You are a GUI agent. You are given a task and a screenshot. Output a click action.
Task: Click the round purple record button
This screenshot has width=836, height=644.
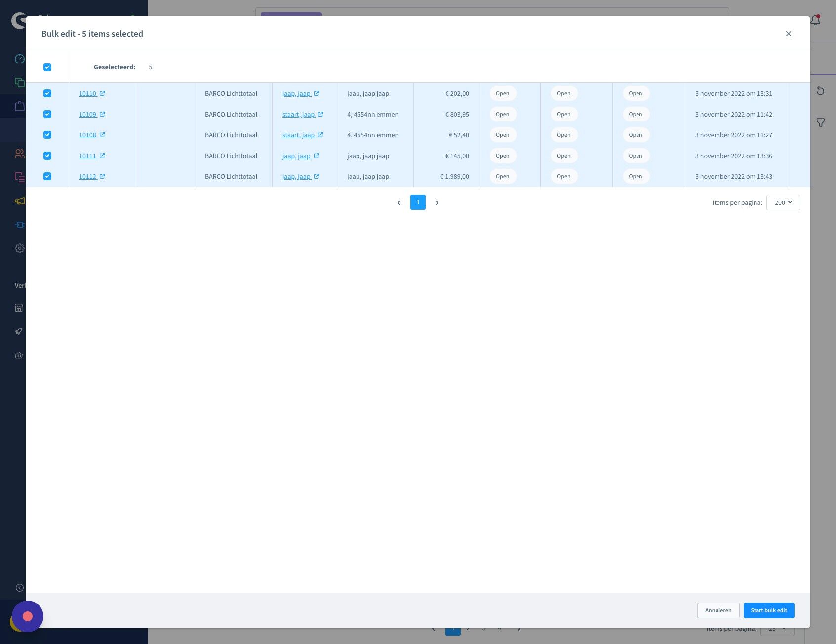pos(28,616)
